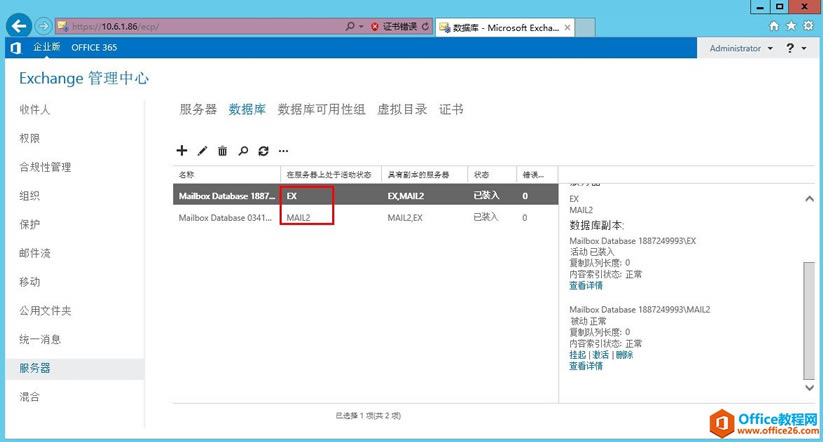
Task: Click the browser Back arrow button
Action: click(x=17, y=25)
